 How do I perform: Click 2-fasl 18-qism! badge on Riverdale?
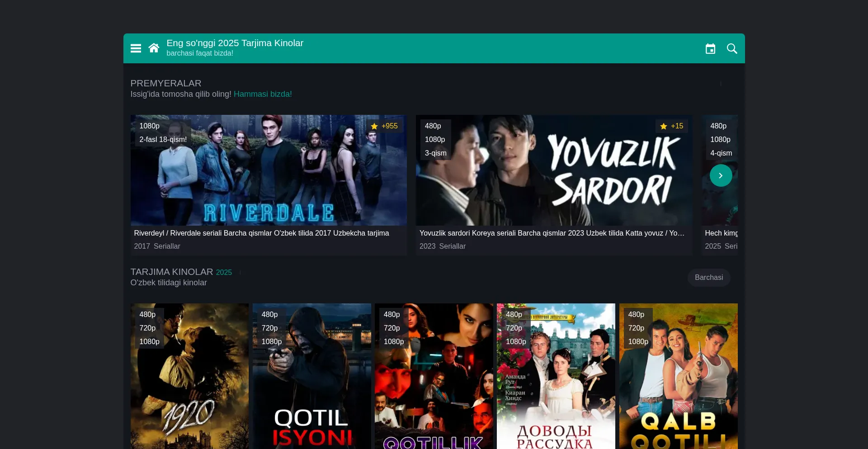pyautogui.click(x=163, y=140)
